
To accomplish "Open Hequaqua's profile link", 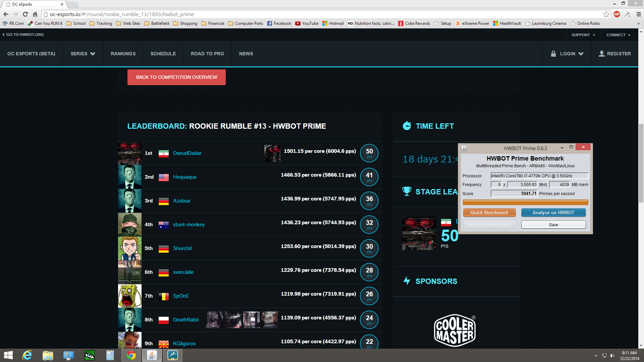I will pos(184,177).
